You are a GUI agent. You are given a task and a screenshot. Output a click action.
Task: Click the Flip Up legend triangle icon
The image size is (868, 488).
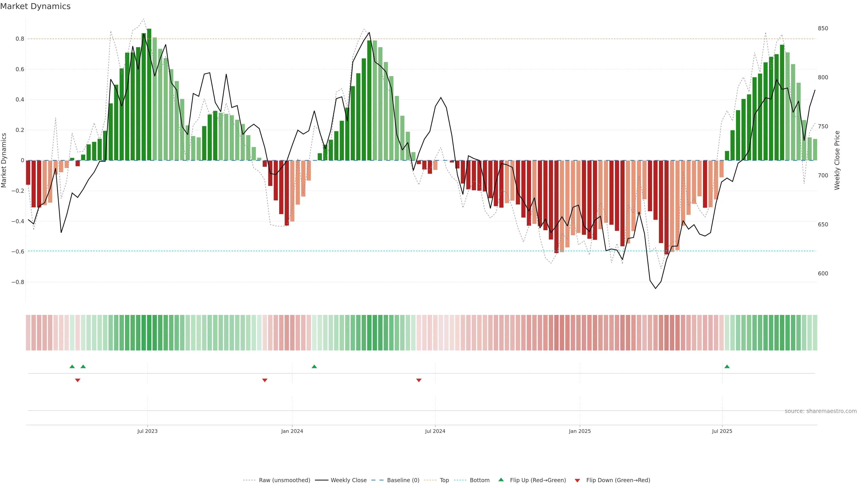(x=501, y=480)
